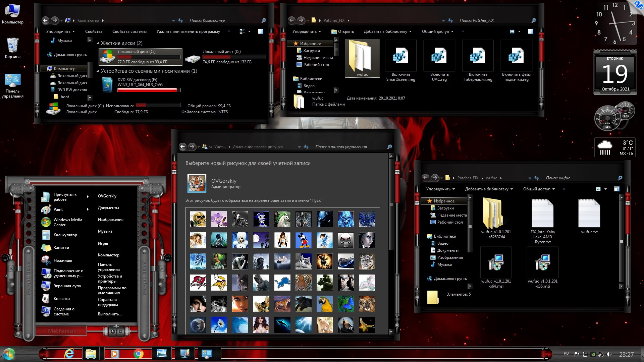Expand the Paint submenu arrow
Image resolution: width=644 pixels, height=362 pixels.
88,209
